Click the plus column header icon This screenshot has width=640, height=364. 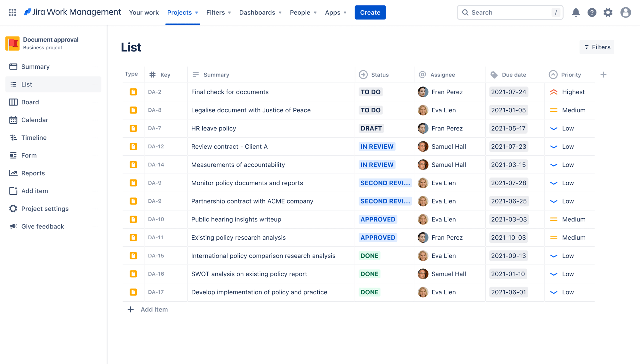[604, 74]
